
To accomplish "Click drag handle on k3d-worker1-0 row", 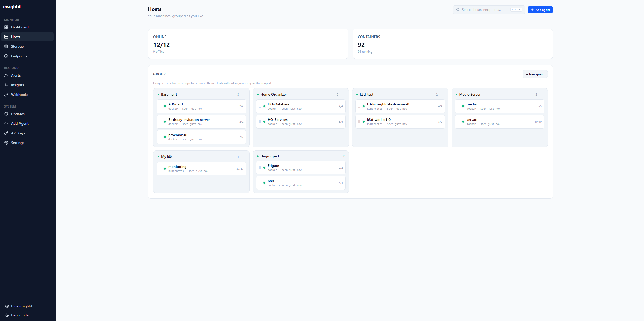I will pyautogui.click(x=359, y=122).
